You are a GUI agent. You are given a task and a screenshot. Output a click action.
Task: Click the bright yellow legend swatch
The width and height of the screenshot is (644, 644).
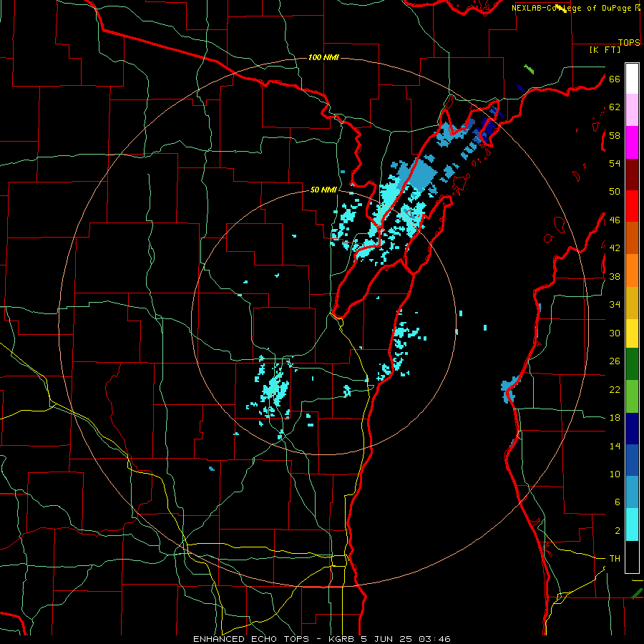click(632, 333)
